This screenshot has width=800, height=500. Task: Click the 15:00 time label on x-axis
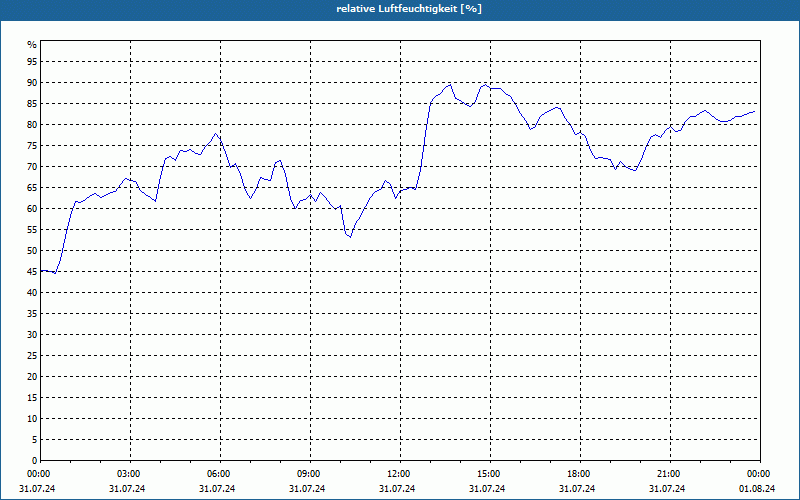point(490,474)
